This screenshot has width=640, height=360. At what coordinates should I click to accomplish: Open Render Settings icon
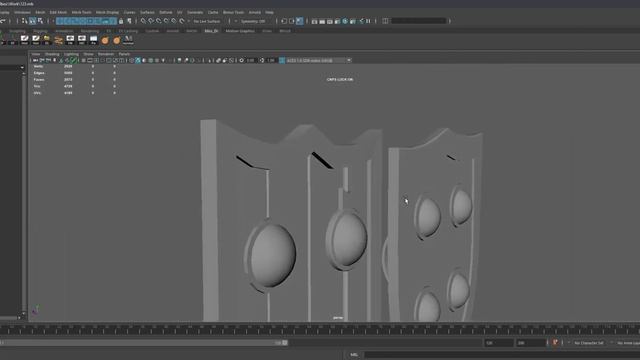tap(338, 21)
